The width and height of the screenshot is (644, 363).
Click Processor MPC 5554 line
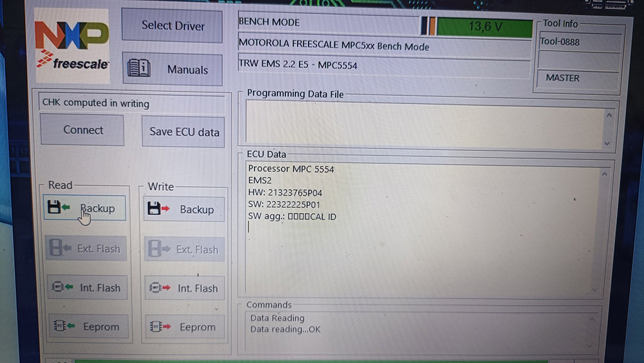291,169
